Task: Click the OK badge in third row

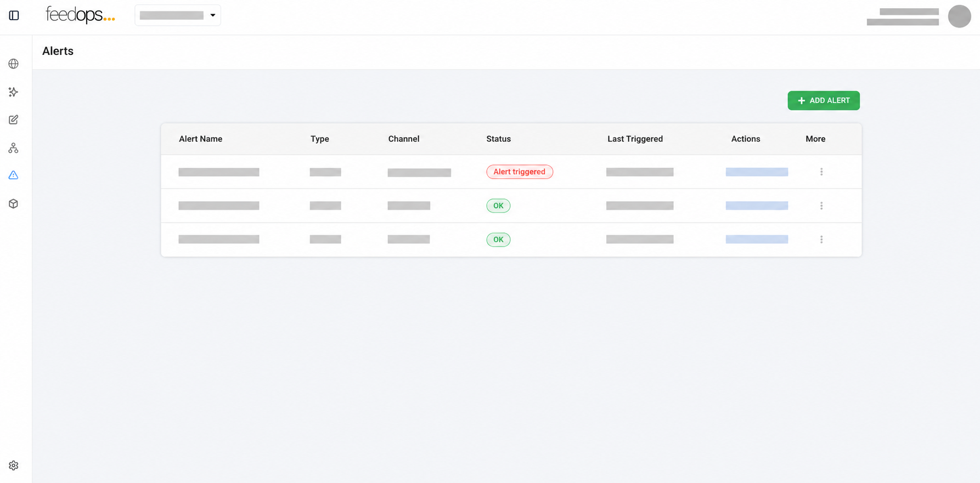Action: click(x=498, y=240)
